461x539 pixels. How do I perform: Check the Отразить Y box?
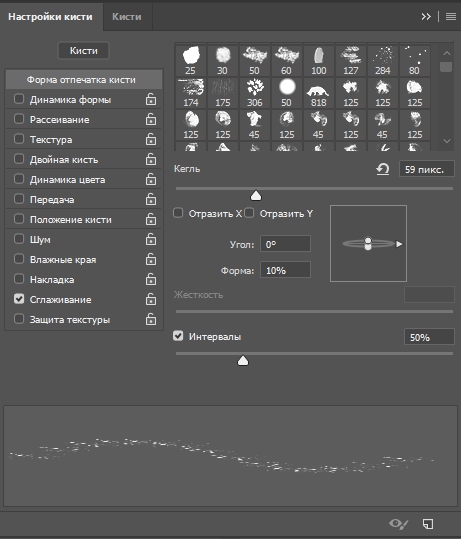click(249, 213)
